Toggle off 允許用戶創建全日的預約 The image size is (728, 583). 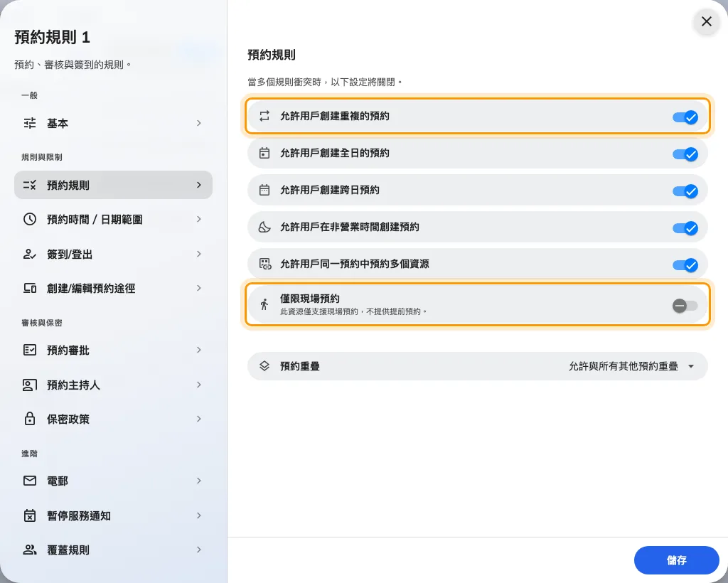coord(685,154)
